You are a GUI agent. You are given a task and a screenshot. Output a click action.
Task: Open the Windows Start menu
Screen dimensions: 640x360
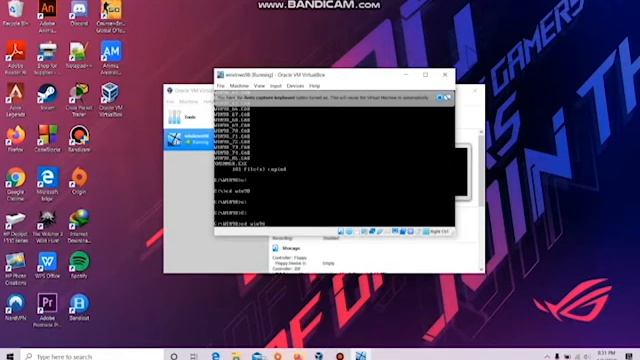(10, 356)
